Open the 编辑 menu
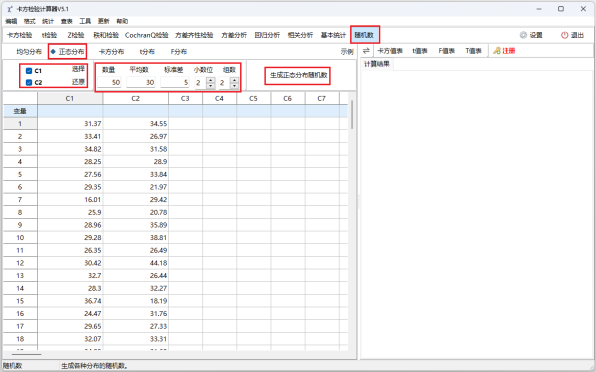 [x=11, y=21]
